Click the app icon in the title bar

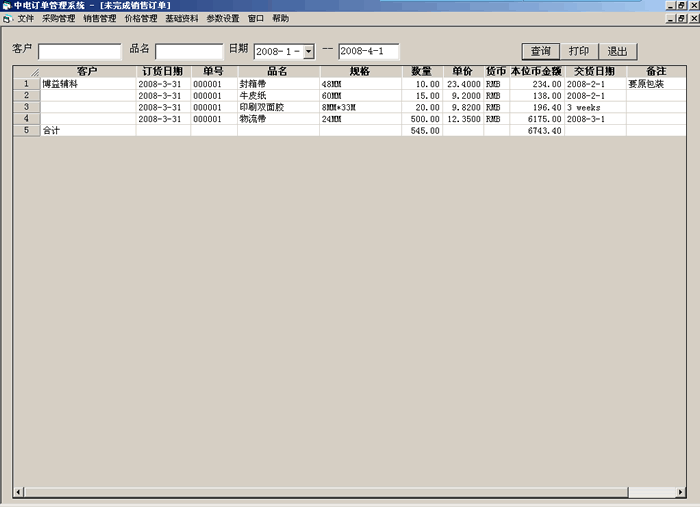(x=7, y=6)
